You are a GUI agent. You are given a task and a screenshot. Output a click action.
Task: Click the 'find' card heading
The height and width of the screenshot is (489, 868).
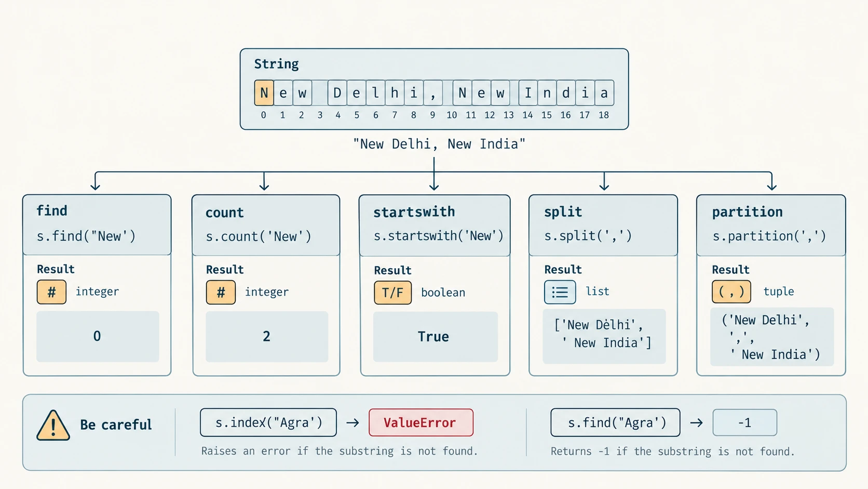point(52,210)
